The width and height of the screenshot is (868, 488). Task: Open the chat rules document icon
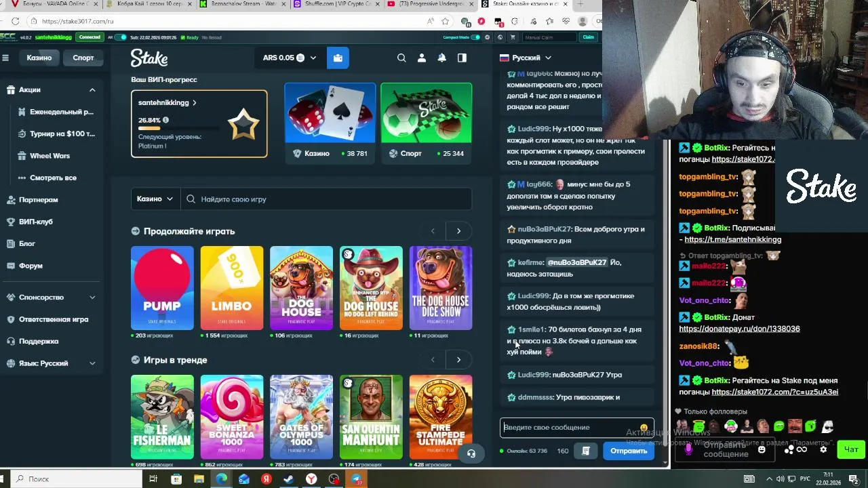point(586,451)
